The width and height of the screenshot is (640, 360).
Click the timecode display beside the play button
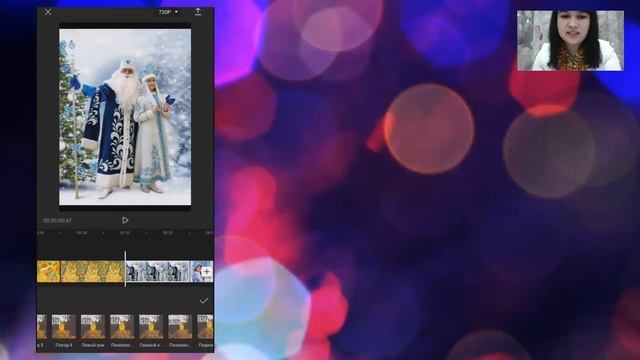tap(58, 220)
